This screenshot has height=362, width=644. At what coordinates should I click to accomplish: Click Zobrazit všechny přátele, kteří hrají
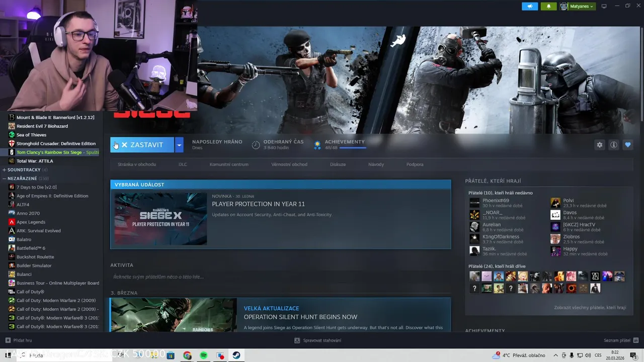(590, 307)
